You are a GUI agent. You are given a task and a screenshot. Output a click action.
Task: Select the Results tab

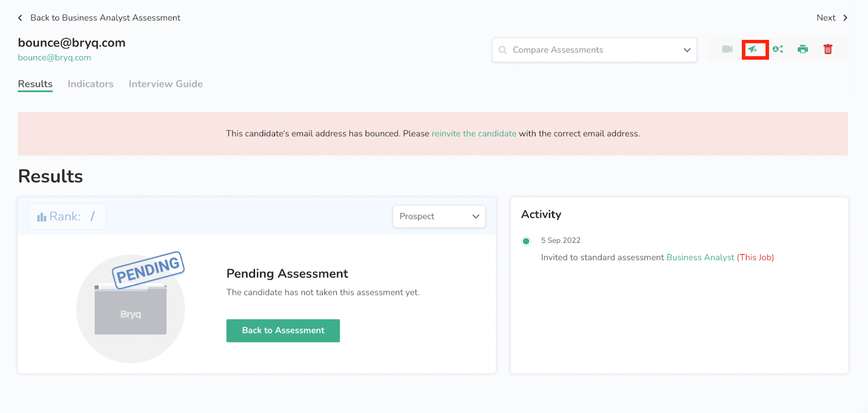point(35,84)
